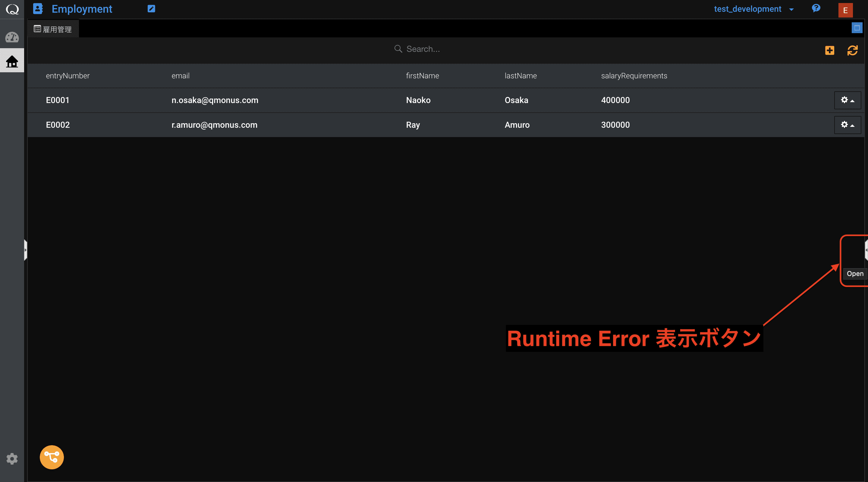The width and height of the screenshot is (868, 482).
Task: Click the search magnifier icon
Action: (398, 49)
